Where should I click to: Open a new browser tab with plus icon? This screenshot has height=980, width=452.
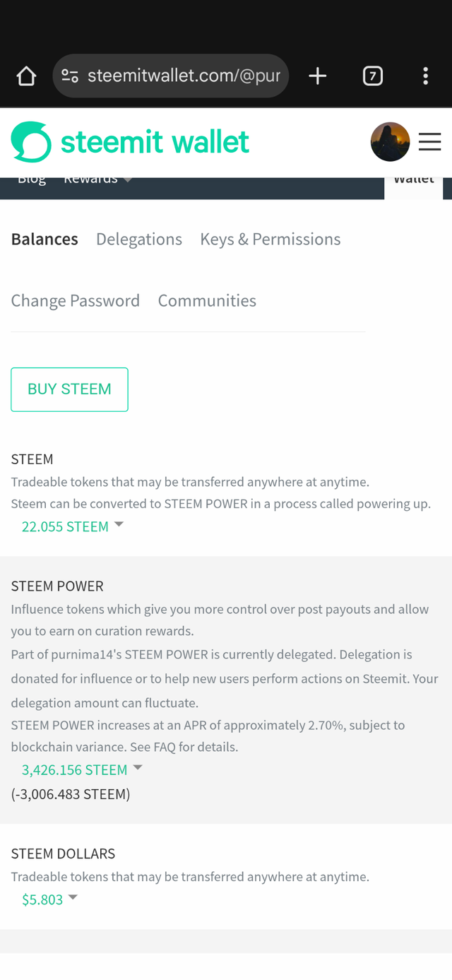point(318,76)
